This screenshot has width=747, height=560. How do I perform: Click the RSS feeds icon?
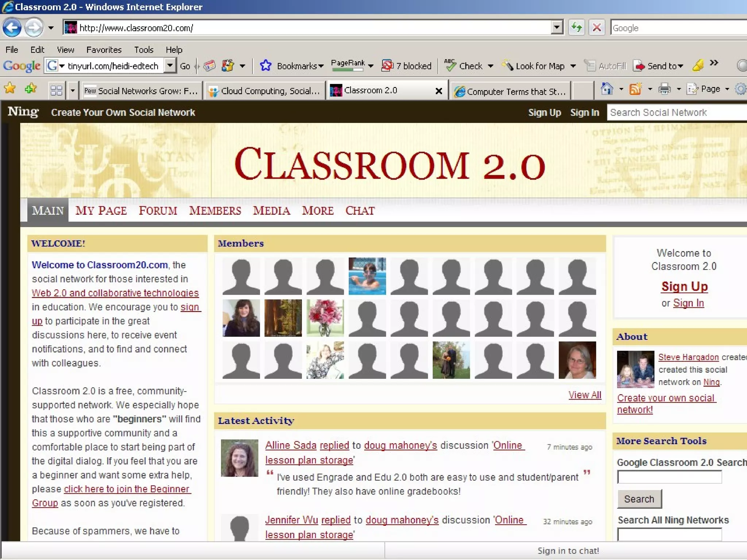[635, 89]
